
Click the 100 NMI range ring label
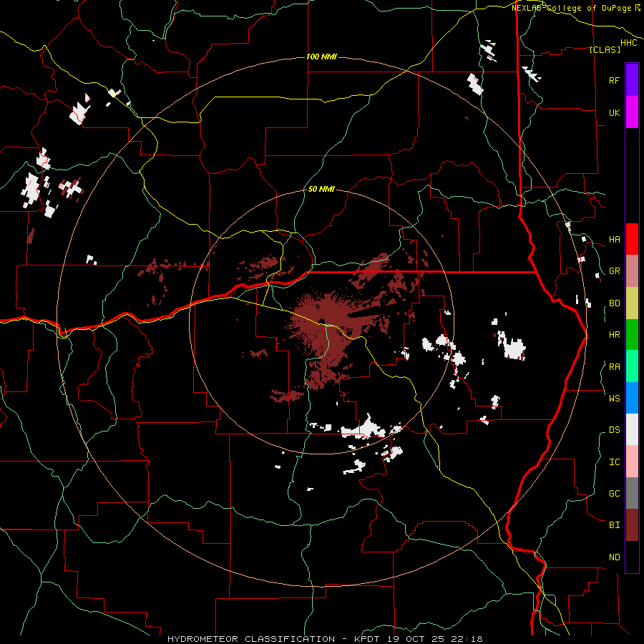[x=321, y=57]
